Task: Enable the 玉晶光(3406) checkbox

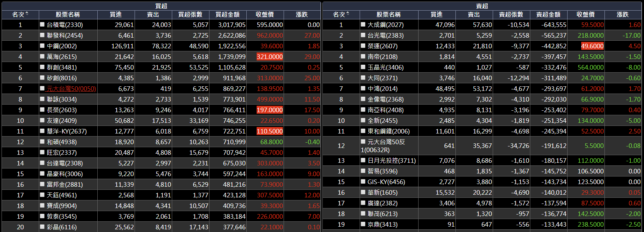Action: [363, 67]
